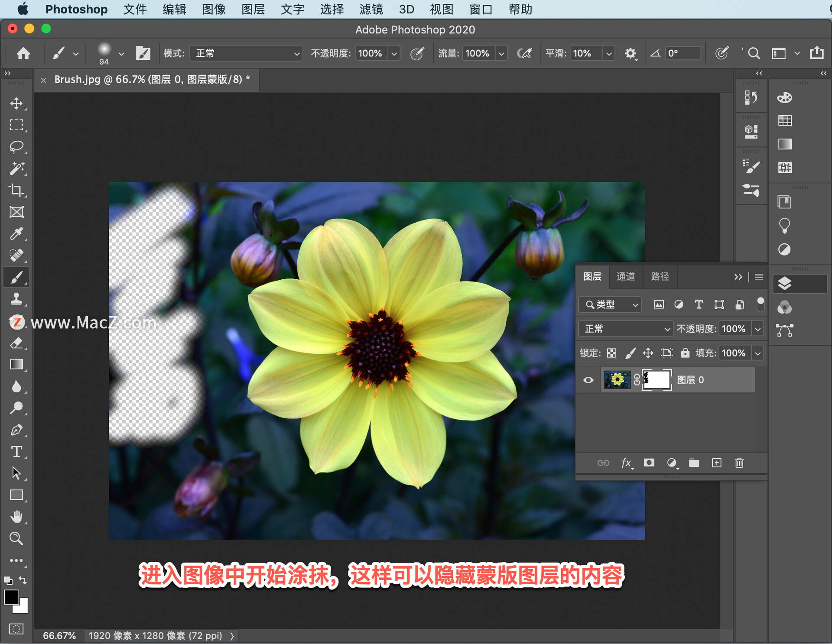Add a layer mask at panel bottom
This screenshot has height=644, width=832.
(649, 463)
